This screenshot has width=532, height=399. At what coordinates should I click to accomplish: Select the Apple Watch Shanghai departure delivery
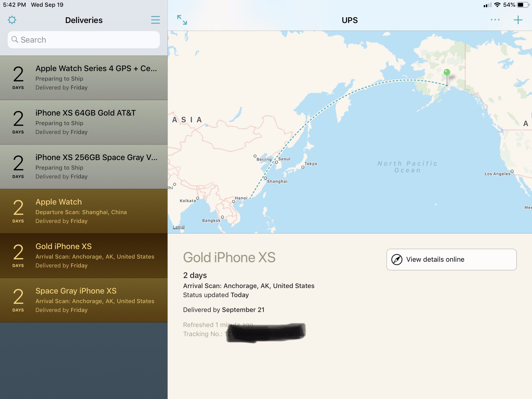click(x=84, y=211)
